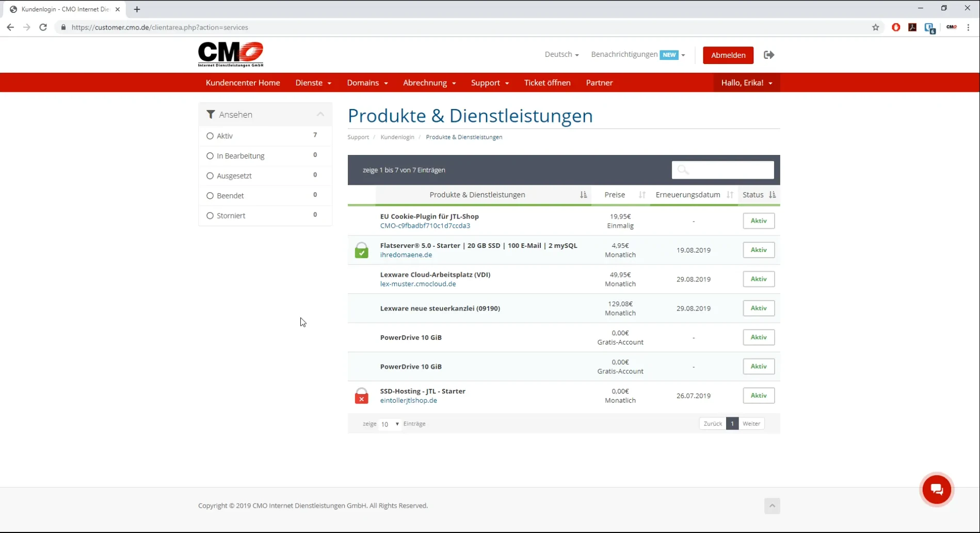Select the Beendet filter radio button
The height and width of the screenshot is (533, 980).
point(210,196)
